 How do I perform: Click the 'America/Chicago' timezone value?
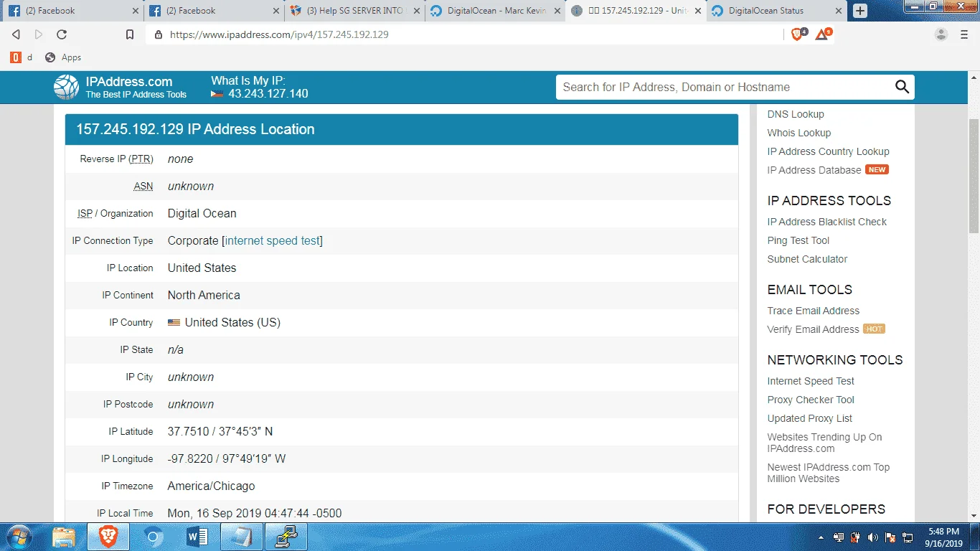pos(212,486)
